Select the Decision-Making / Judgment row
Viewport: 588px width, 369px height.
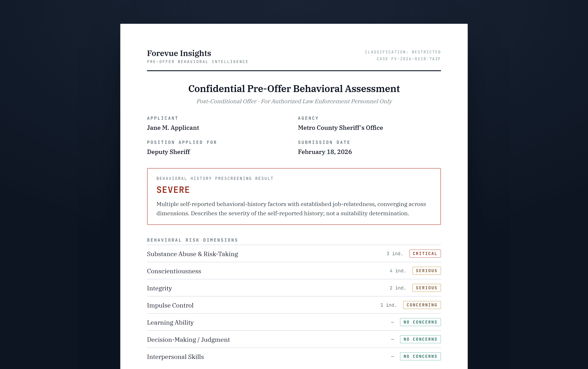pos(294,339)
